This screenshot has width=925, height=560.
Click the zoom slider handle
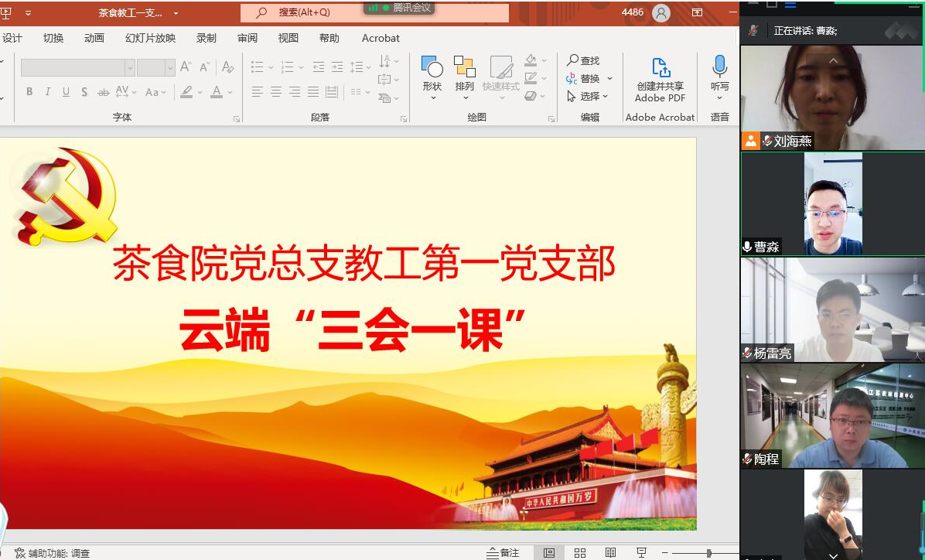[708, 553]
